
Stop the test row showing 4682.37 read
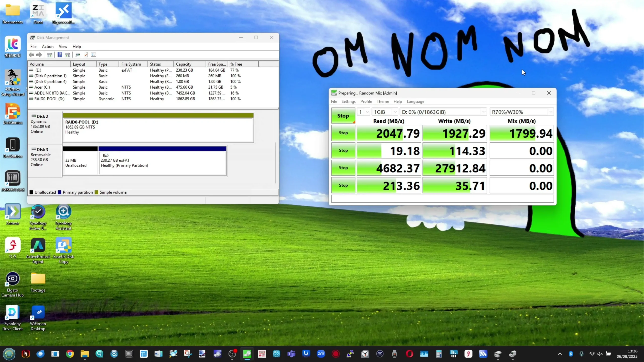pos(343,168)
